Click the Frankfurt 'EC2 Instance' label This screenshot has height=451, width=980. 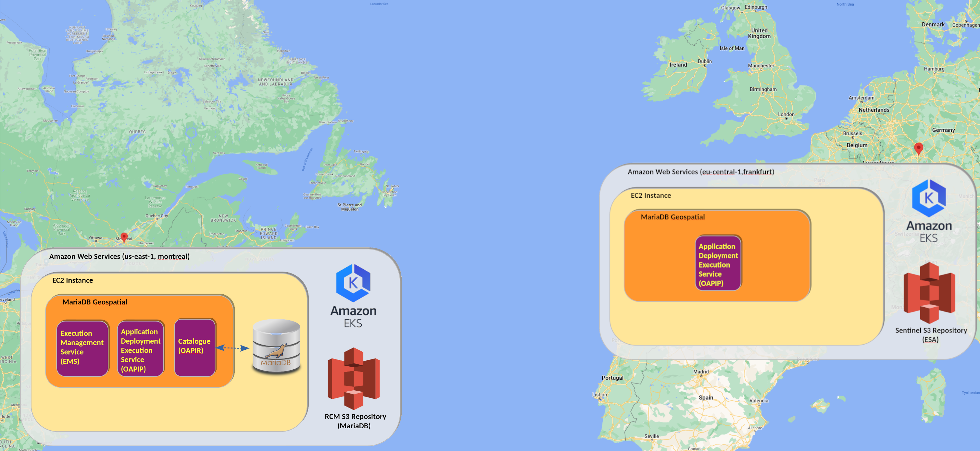651,195
